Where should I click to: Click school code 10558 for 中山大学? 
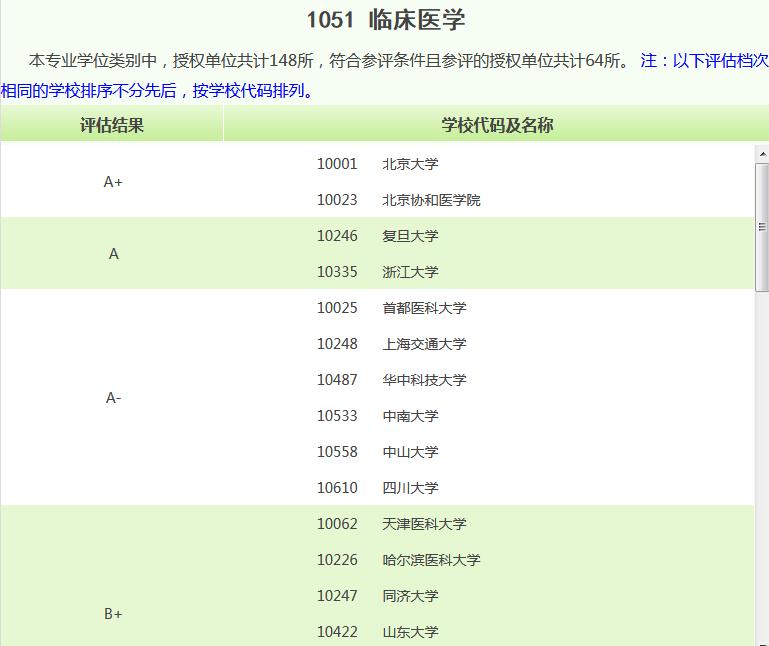pyautogui.click(x=337, y=452)
